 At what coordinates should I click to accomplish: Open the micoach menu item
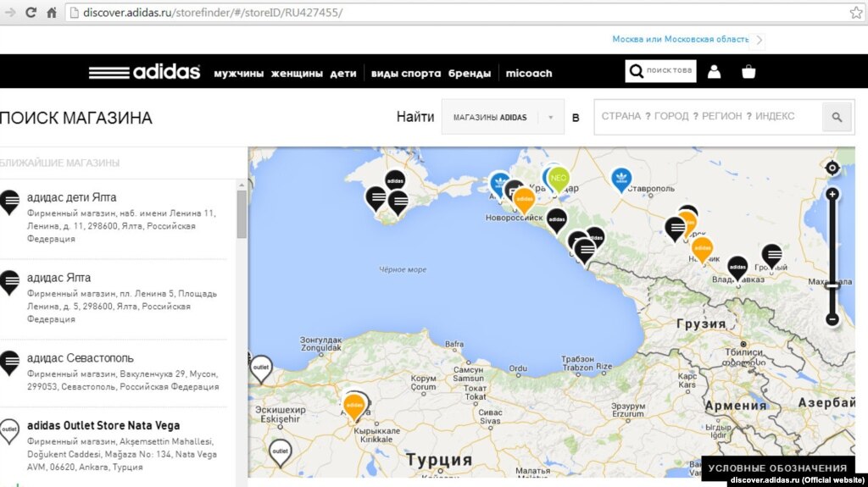click(529, 73)
